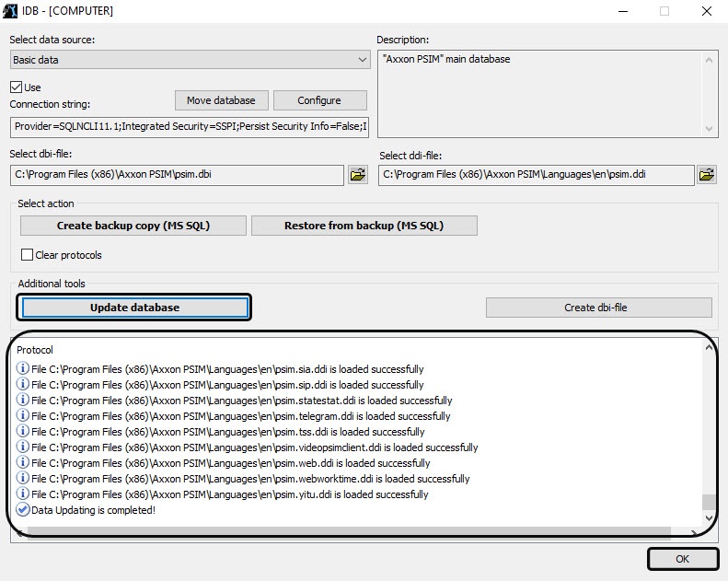The height and width of the screenshot is (581, 728).
Task: Select the psim.webworktime.ddi loaded line
Action: (x=250, y=479)
